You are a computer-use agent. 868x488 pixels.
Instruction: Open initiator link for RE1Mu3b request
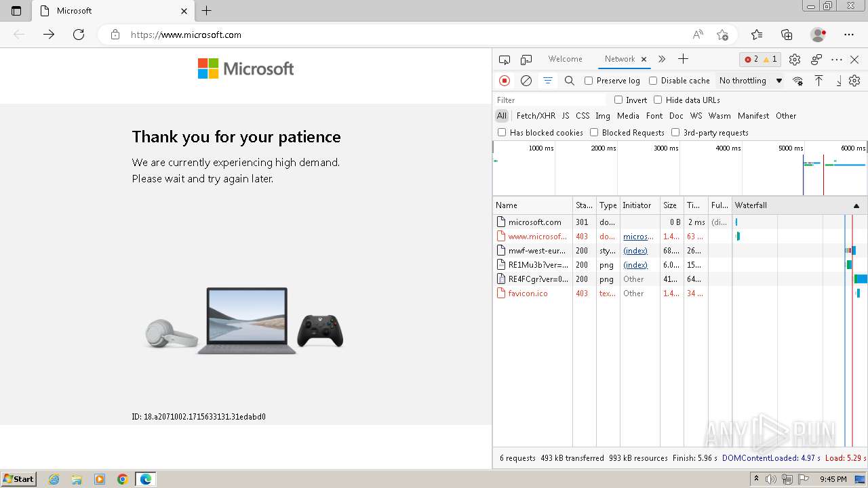635,265
